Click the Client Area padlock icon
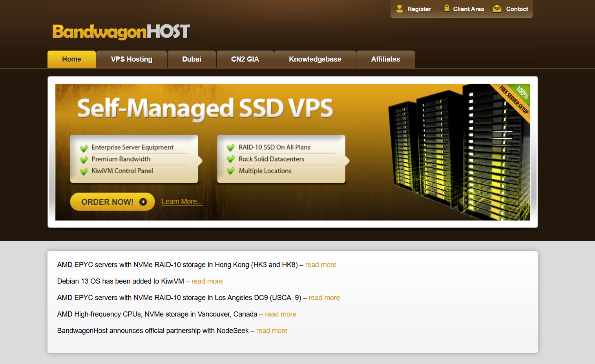 coord(447,8)
